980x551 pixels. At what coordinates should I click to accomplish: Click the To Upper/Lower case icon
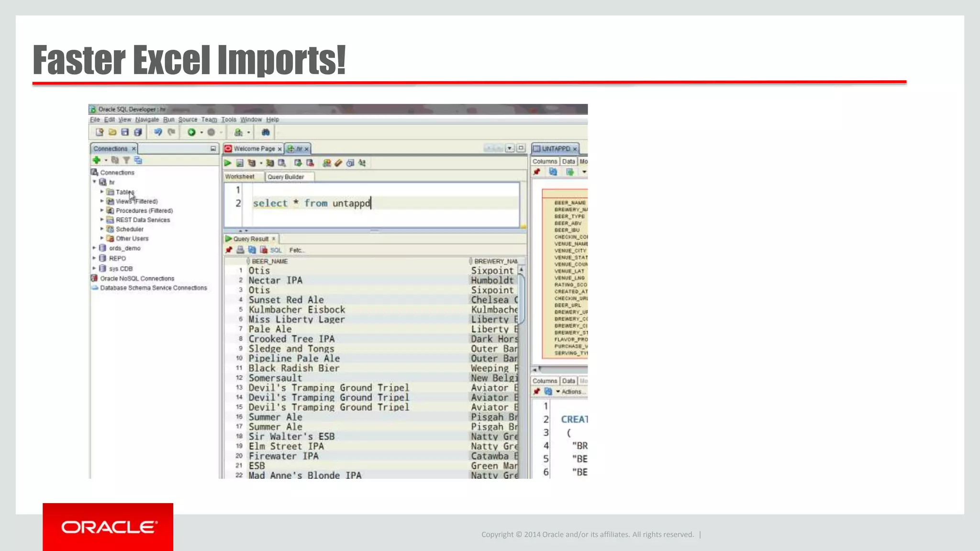coord(362,163)
